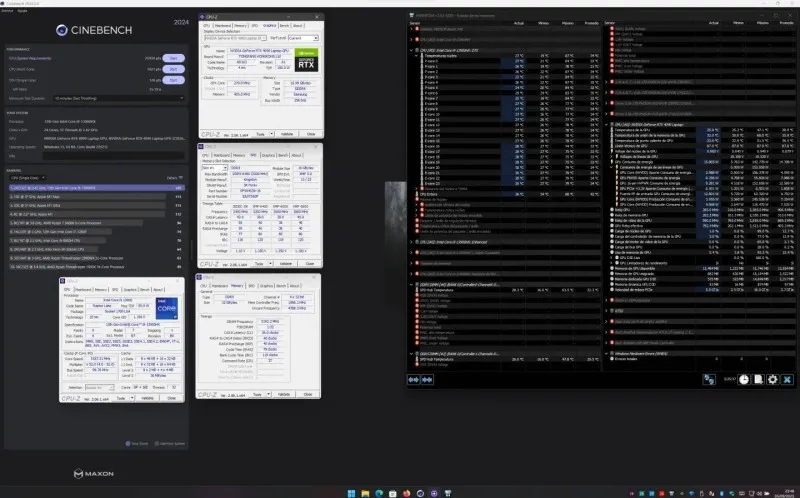Open Tools dropdown arrow in CPU-Z Memory window
This screenshot has height=498, width=800.
tap(268, 394)
